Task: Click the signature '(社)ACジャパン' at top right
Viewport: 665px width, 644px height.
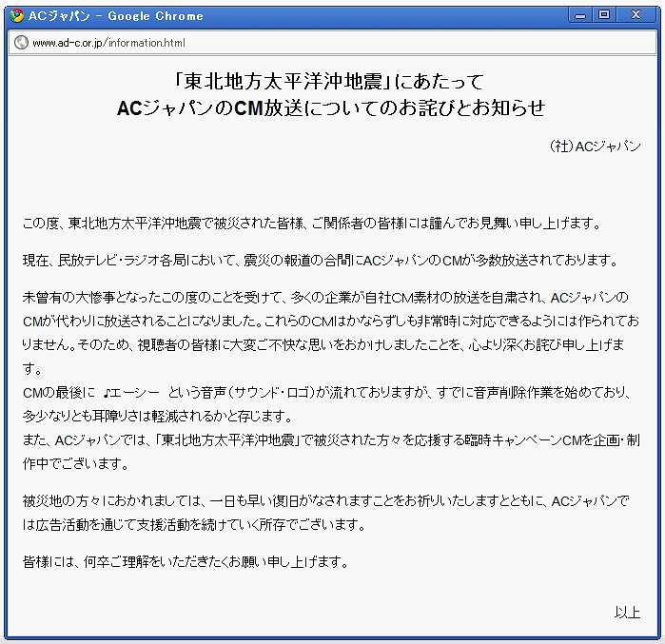Action: (x=595, y=146)
